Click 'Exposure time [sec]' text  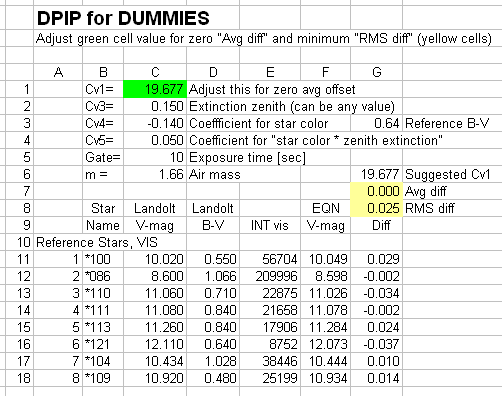[247, 157]
